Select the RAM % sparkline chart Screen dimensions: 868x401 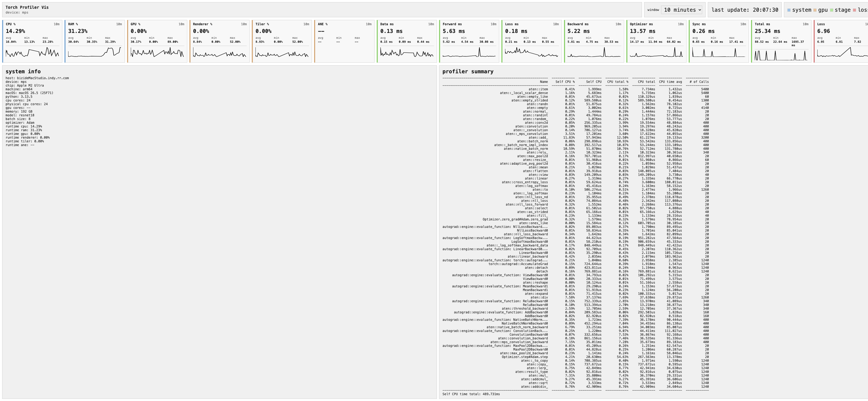[95, 53]
